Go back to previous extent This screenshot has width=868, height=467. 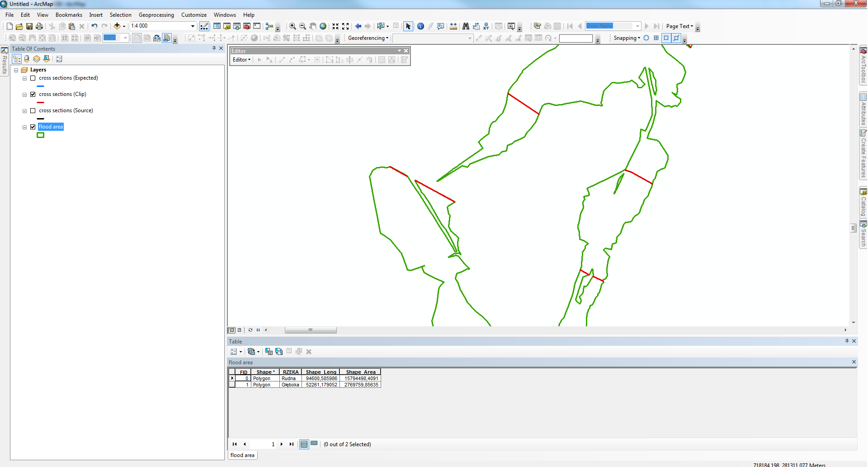tap(358, 26)
